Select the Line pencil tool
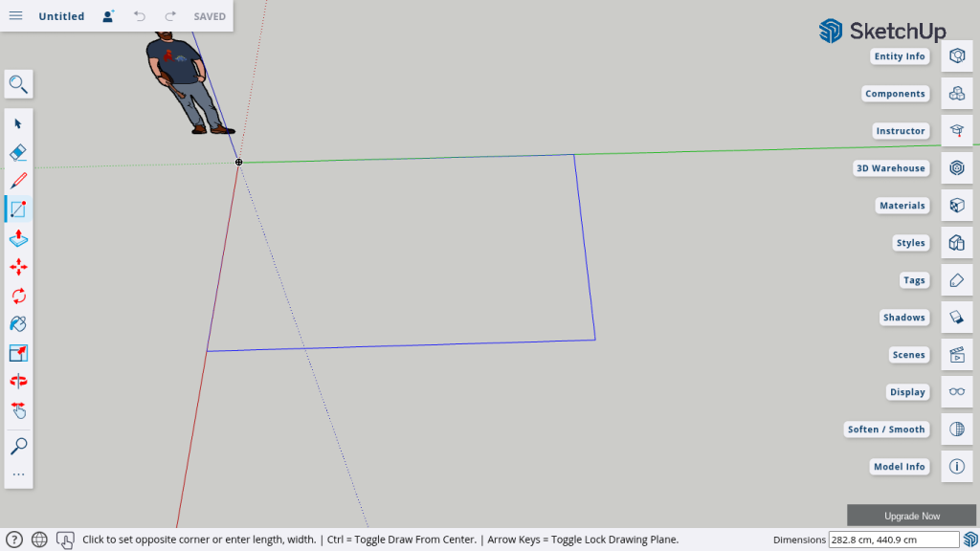Image resolution: width=980 pixels, height=551 pixels. pos(18,181)
